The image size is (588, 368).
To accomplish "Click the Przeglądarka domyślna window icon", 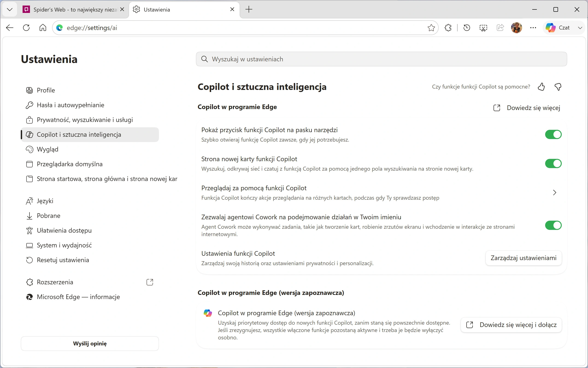I will [29, 164].
